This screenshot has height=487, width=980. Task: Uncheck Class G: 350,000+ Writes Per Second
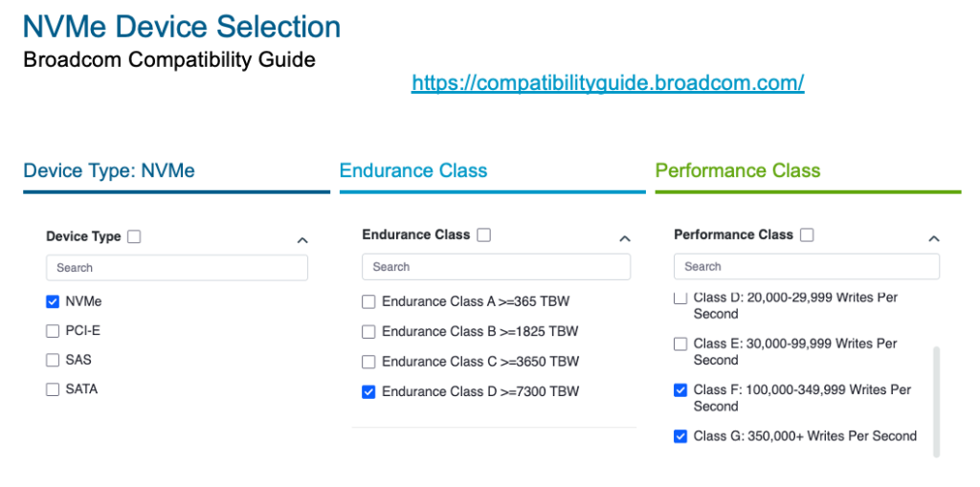[x=680, y=436]
